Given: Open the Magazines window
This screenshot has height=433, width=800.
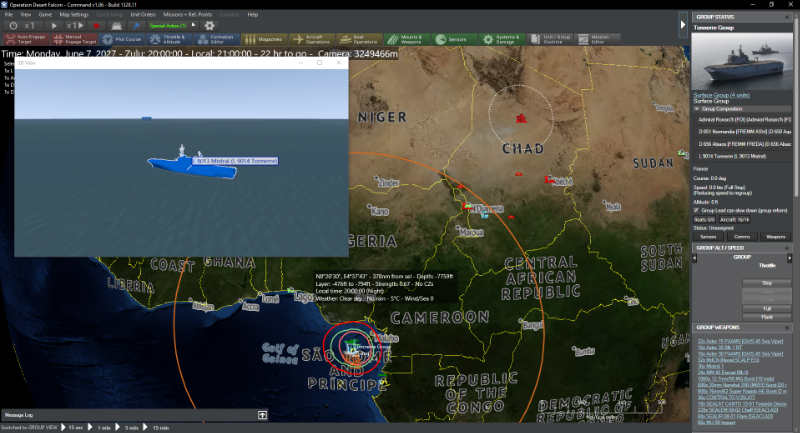Looking at the screenshot, I should (x=264, y=39).
